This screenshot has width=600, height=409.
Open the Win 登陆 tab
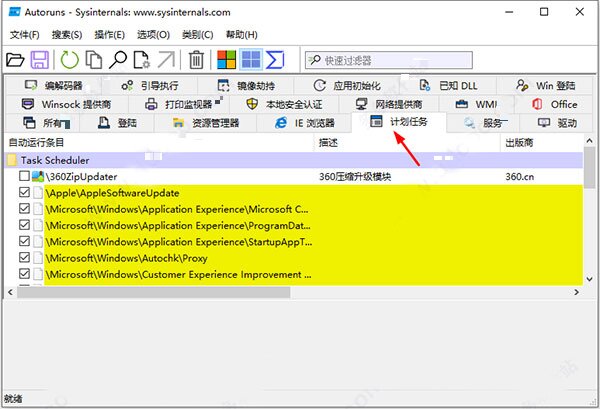545,85
